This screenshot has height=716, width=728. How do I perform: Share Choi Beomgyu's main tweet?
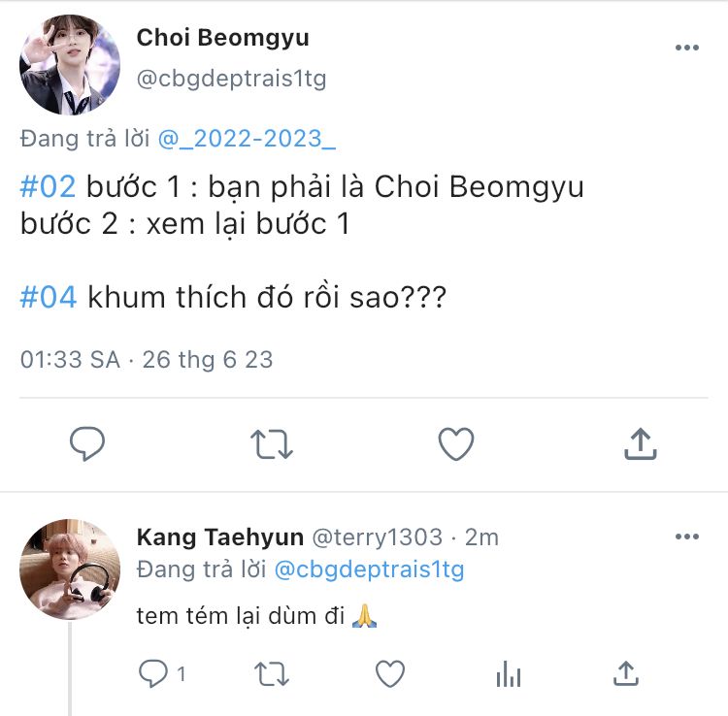click(639, 444)
